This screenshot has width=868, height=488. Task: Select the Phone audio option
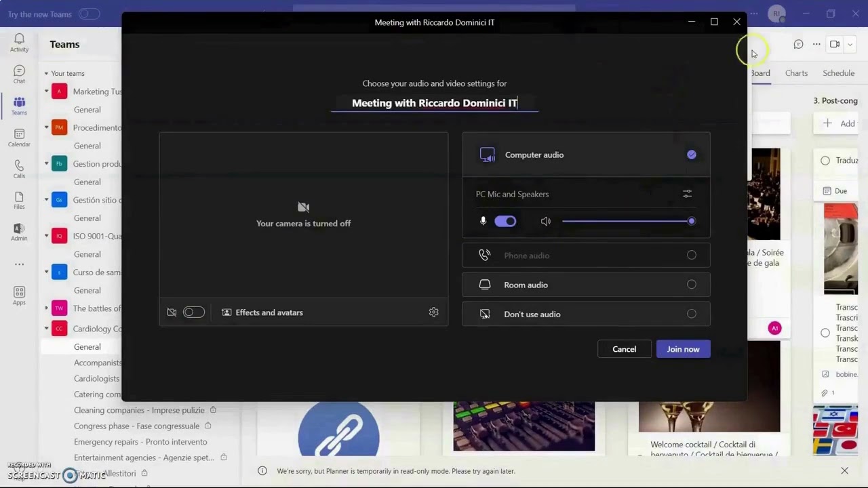tap(586, 256)
